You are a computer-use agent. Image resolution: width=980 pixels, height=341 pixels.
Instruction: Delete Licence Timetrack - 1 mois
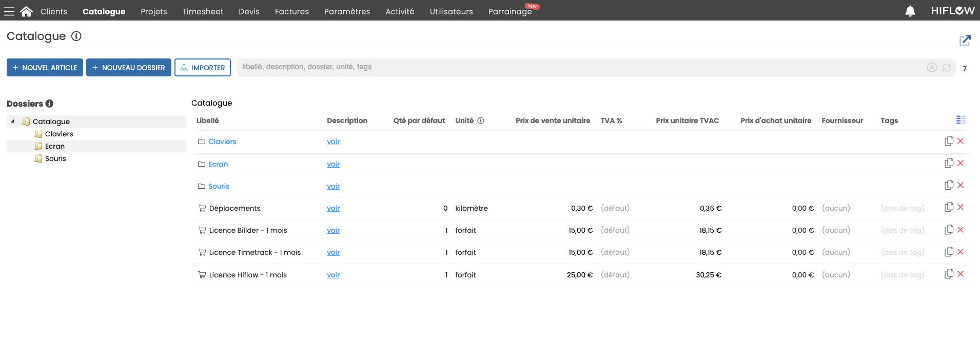click(961, 252)
